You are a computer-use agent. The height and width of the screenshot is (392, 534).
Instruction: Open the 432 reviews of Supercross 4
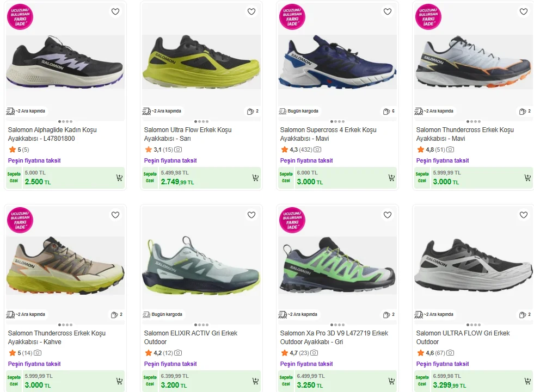point(305,150)
